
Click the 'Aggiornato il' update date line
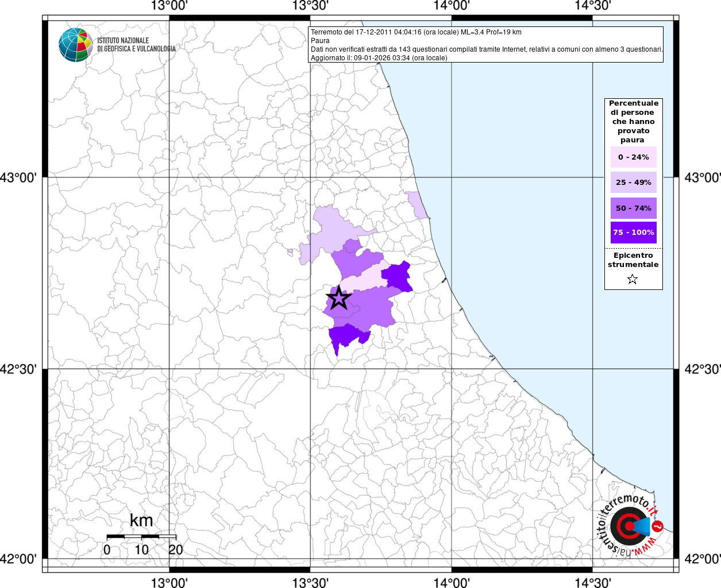[x=379, y=58]
